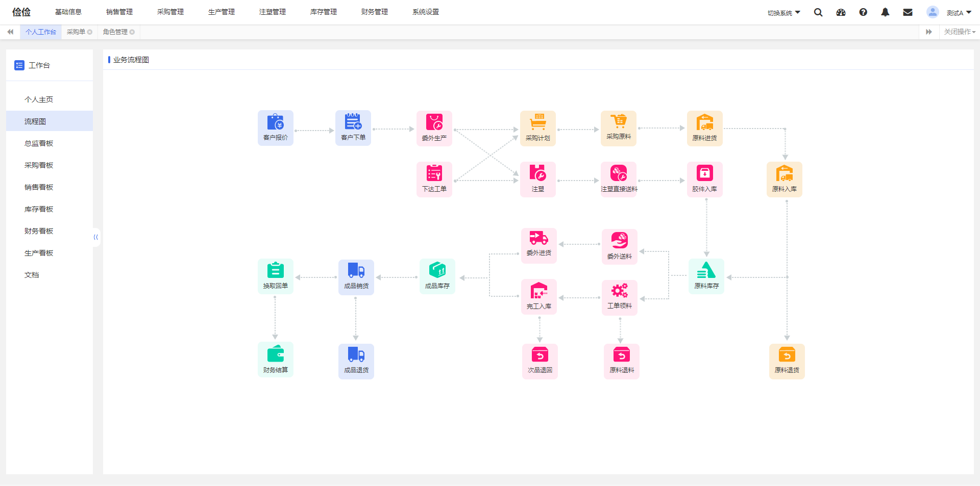Viewport: 980px width, 486px height.
Task: Close the 角色管理 tab
Action: (x=132, y=32)
